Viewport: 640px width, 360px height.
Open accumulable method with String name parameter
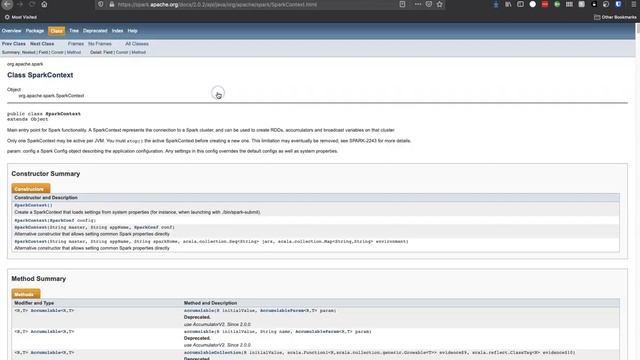coord(278,332)
